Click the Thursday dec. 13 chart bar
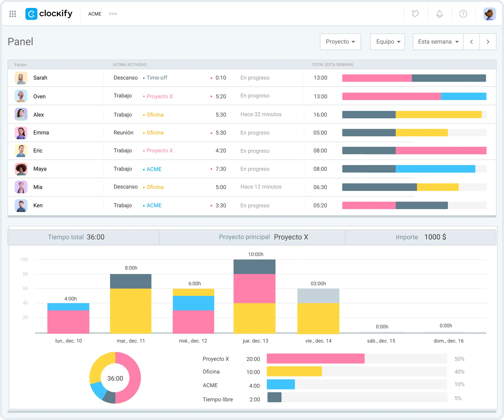504x420 pixels. click(x=254, y=297)
